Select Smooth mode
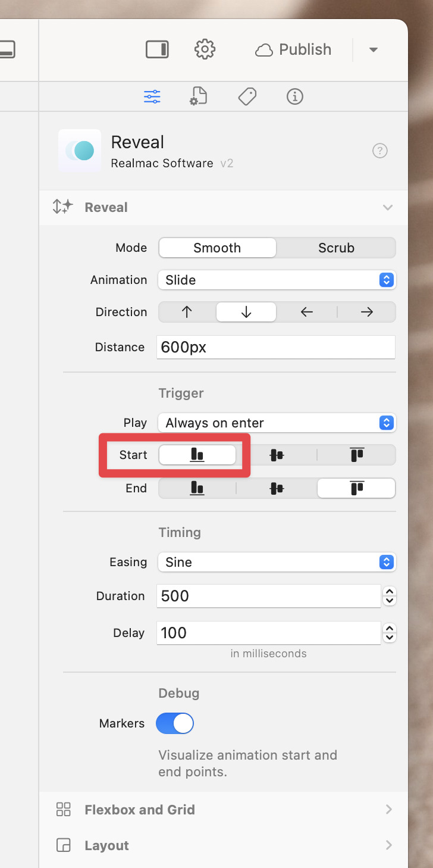 coord(217,248)
